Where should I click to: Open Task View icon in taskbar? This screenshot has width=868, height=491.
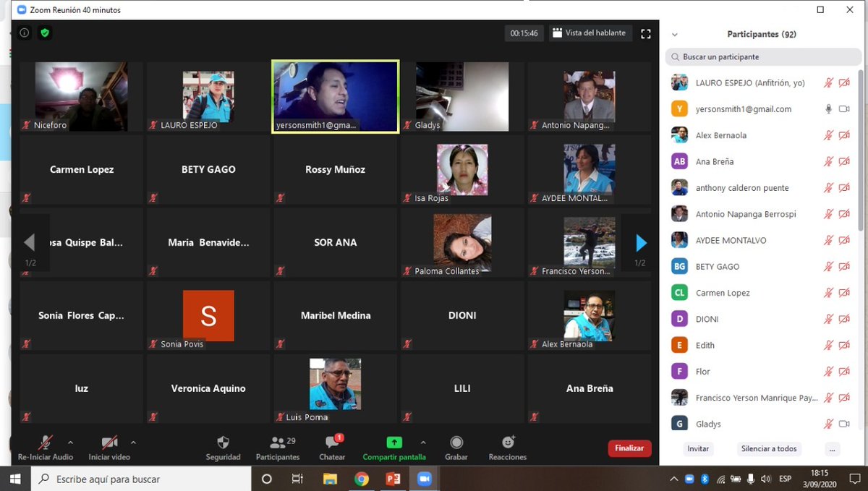point(297,479)
